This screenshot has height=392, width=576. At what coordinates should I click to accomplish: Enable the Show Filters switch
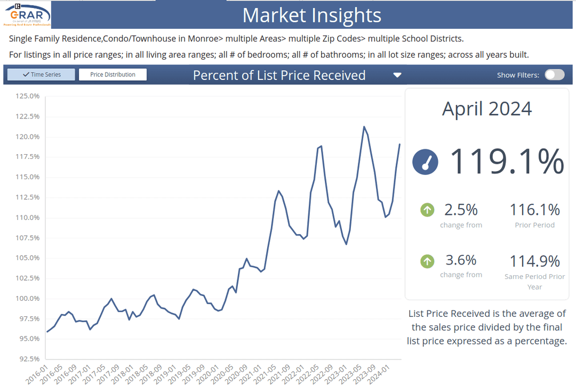(554, 75)
